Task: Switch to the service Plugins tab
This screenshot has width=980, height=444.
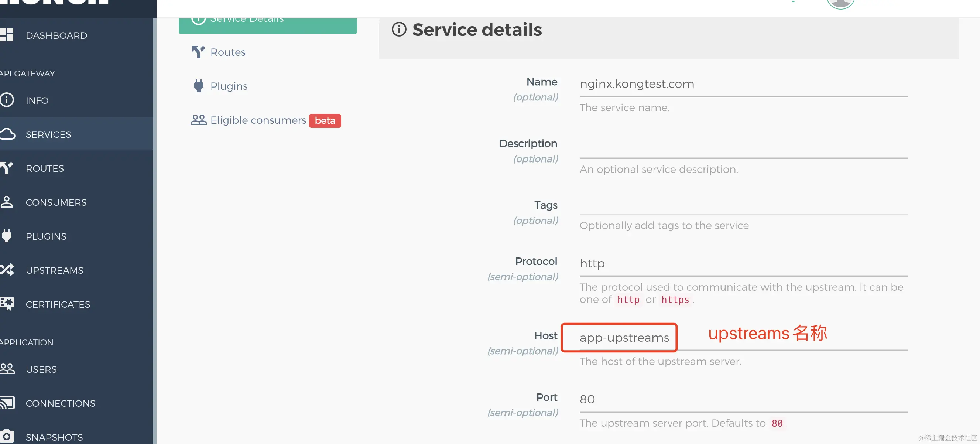Action: click(x=229, y=86)
